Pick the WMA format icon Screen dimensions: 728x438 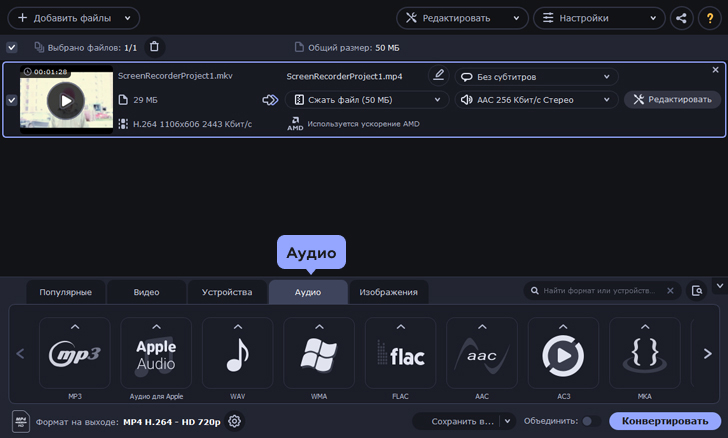pyautogui.click(x=319, y=353)
